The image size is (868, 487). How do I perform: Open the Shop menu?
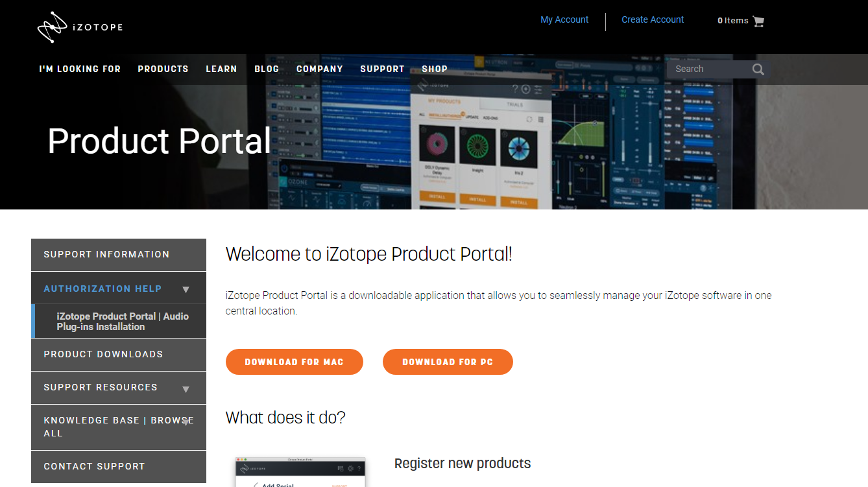[x=435, y=69]
